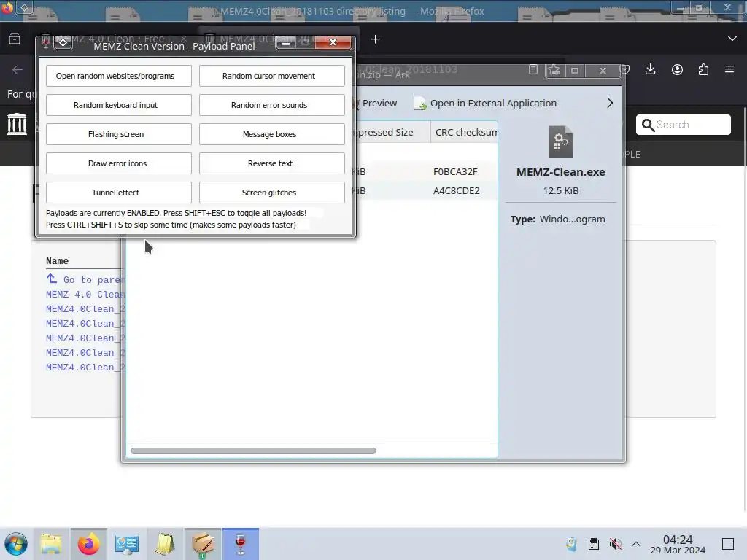Click Open in External Application in Ark
This screenshot has width=747, height=560.
point(485,103)
